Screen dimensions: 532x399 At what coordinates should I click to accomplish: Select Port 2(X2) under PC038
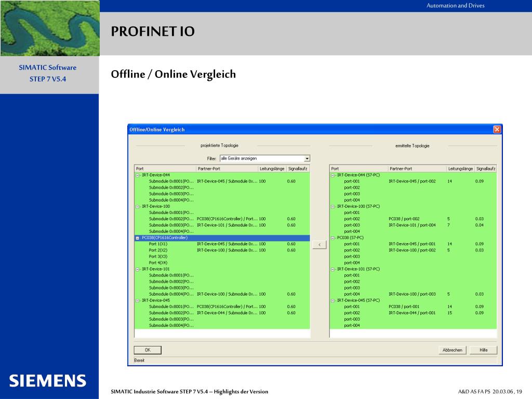158,250
